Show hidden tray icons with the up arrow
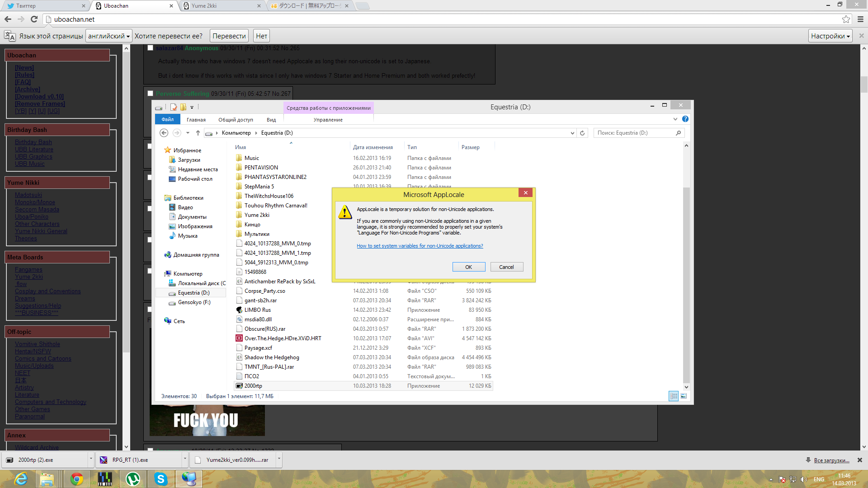Image resolution: width=868 pixels, height=488 pixels. click(x=771, y=479)
